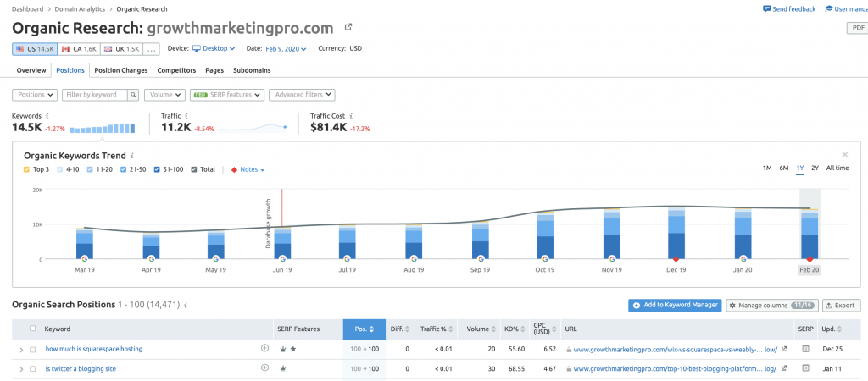This screenshot has height=381, width=868.
Task: Open the Positions filter dropdown
Action: (35, 95)
